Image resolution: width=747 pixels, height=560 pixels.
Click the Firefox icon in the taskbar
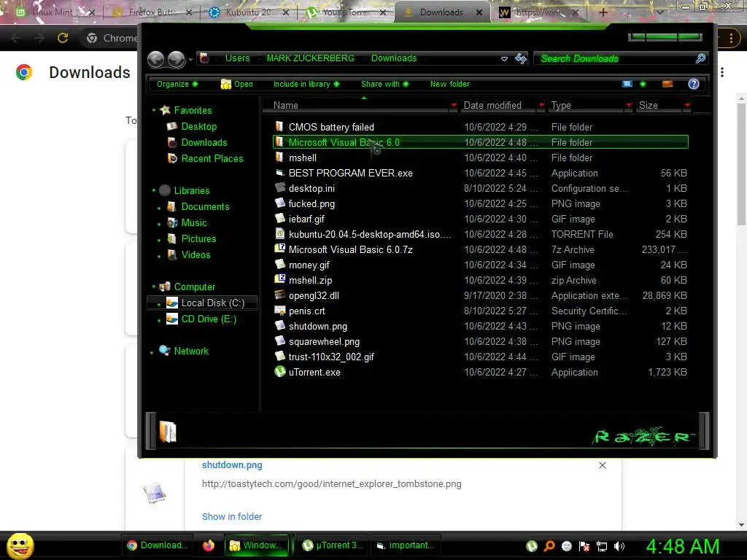pos(209,545)
